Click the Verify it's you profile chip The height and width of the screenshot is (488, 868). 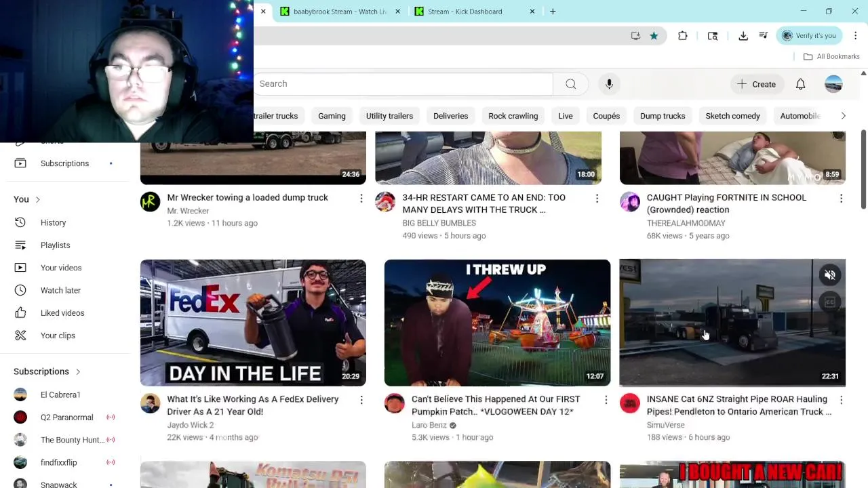809,36
